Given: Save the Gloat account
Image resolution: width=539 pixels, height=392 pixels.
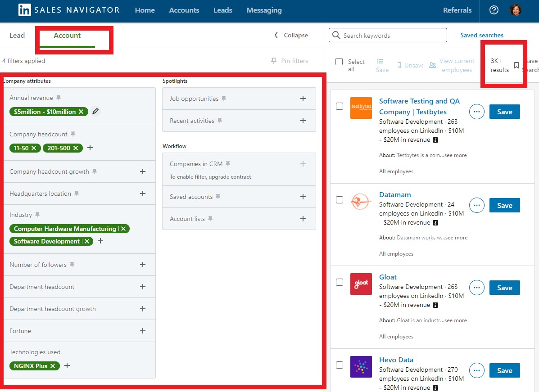Looking at the screenshot, I should click(504, 288).
